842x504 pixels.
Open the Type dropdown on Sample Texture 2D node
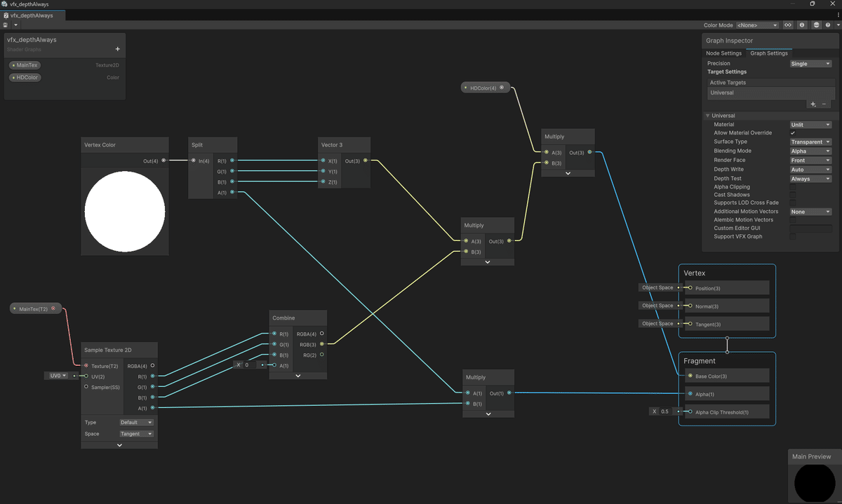click(136, 422)
